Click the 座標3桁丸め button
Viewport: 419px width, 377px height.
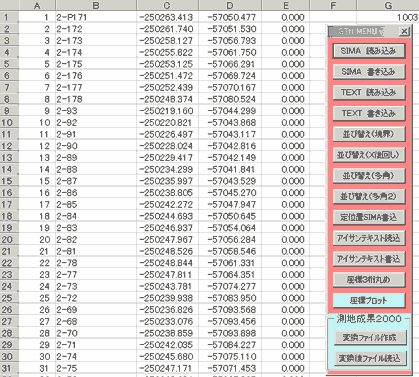(369, 280)
